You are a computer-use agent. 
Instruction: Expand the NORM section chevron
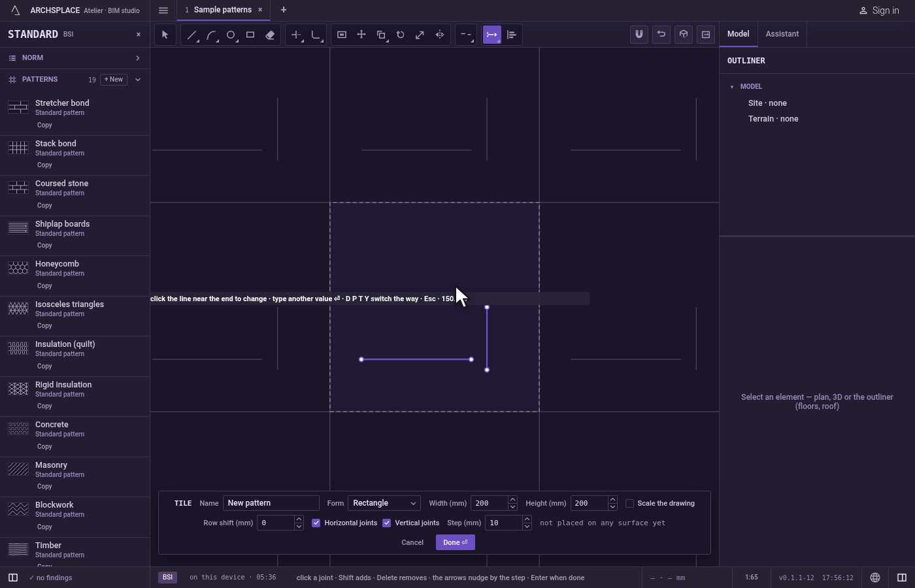point(137,58)
